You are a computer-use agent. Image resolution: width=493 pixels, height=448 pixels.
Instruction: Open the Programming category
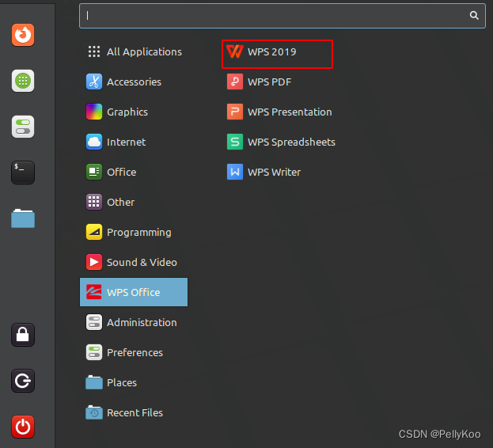(x=139, y=233)
